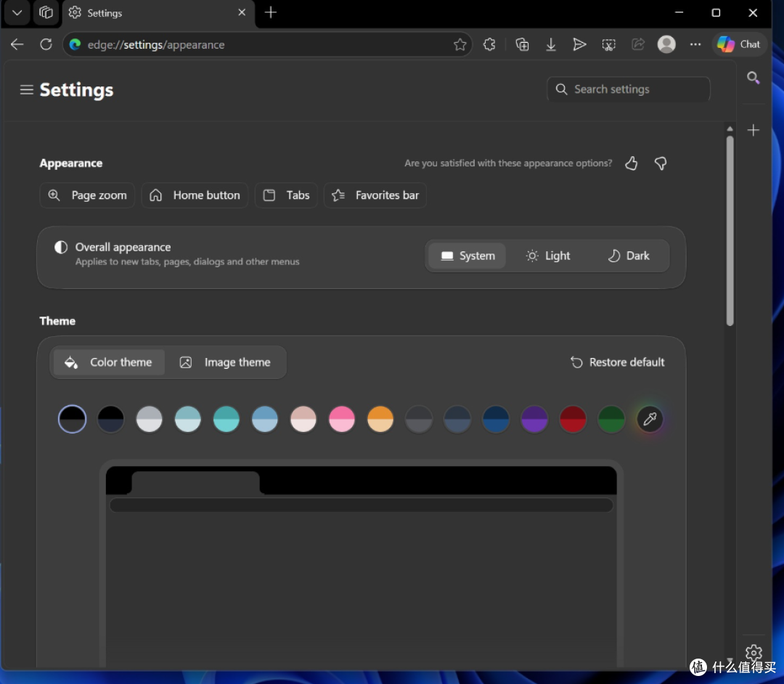Select the dark green theme swatch
The image size is (784, 684).
coord(611,419)
